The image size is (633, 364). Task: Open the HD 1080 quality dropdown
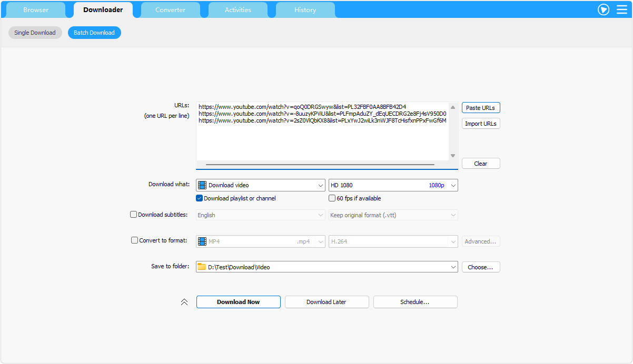tap(453, 185)
